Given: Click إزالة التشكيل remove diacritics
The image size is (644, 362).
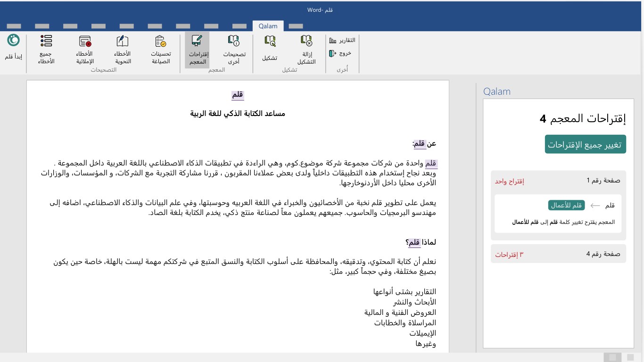Looking at the screenshot, I should point(306,49).
